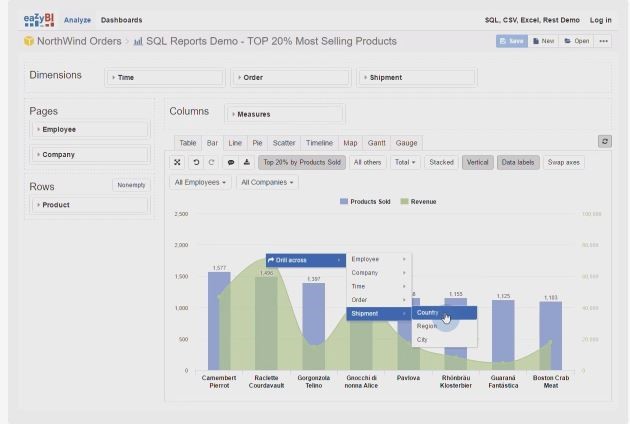Choose Time in drill across submenu
The image size is (630, 424).
pos(378,287)
